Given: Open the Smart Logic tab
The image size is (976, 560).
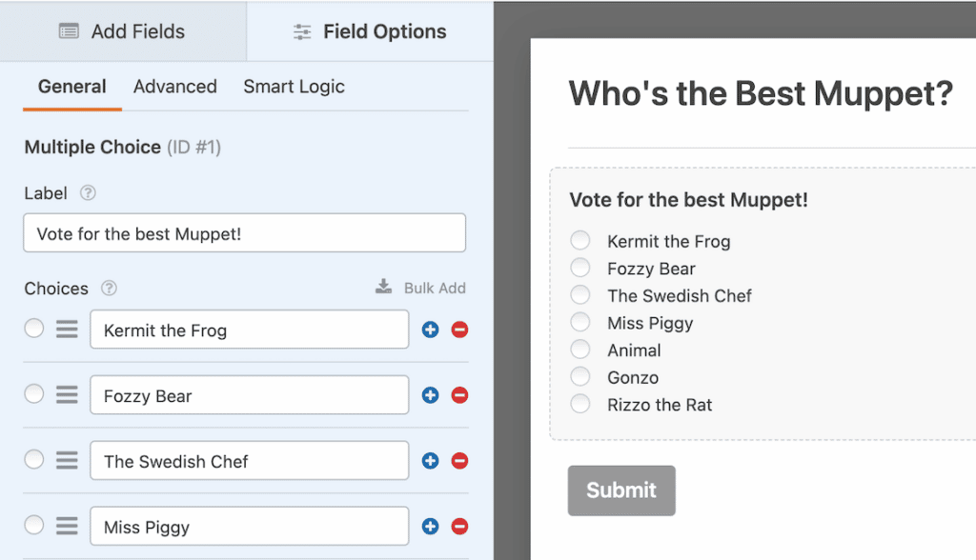Looking at the screenshot, I should pyautogui.click(x=294, y=87).
